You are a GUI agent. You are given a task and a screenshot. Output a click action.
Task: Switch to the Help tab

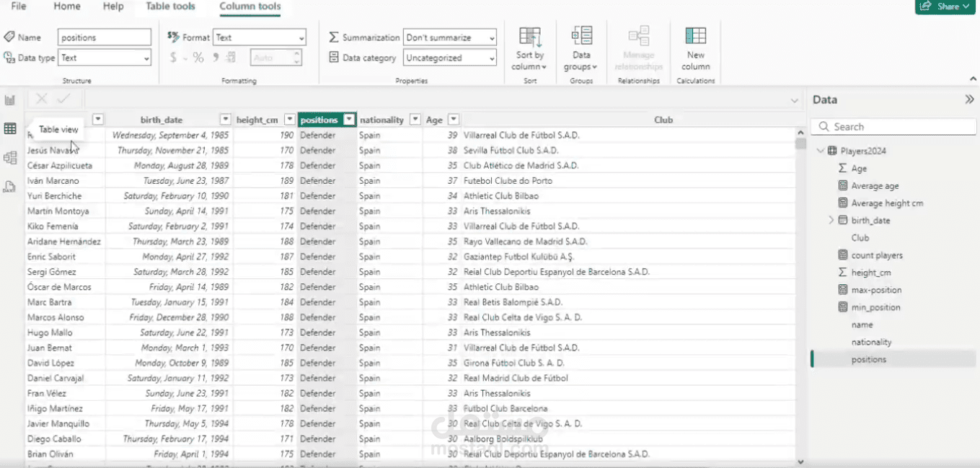click(x=113, y=6)
